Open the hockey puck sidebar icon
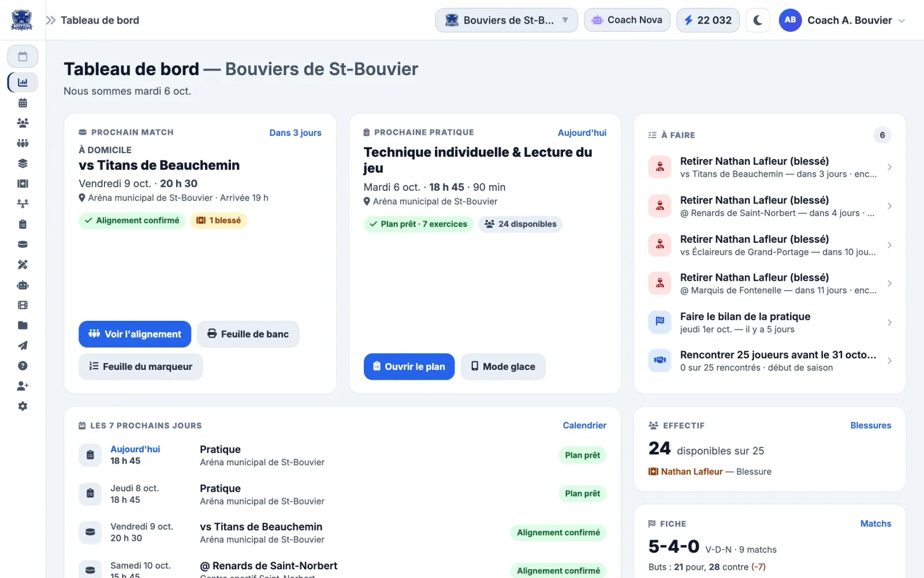Screen dimensions: 924x578 (23, 244)
